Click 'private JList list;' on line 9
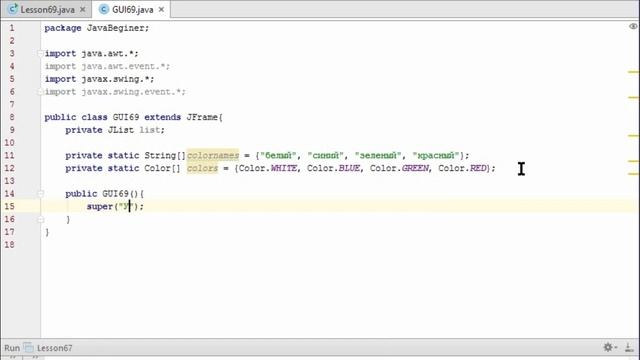Viewport: 640px width, 360px height. click(115, 130)
